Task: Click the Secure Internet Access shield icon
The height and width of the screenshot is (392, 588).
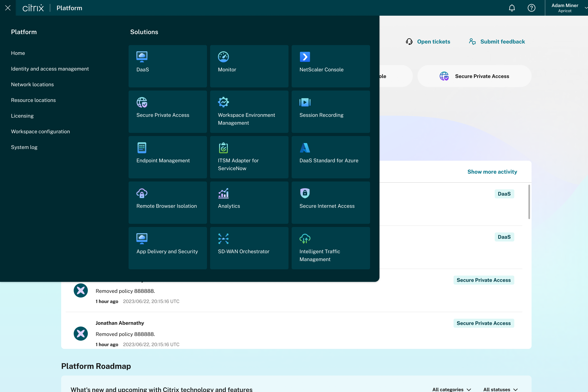Action: pos(305,193)
